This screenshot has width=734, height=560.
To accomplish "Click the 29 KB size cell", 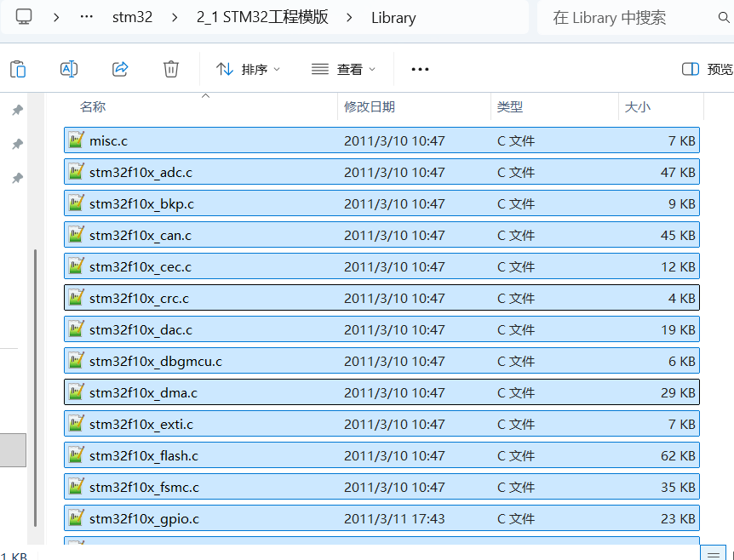I will point(678,392).
